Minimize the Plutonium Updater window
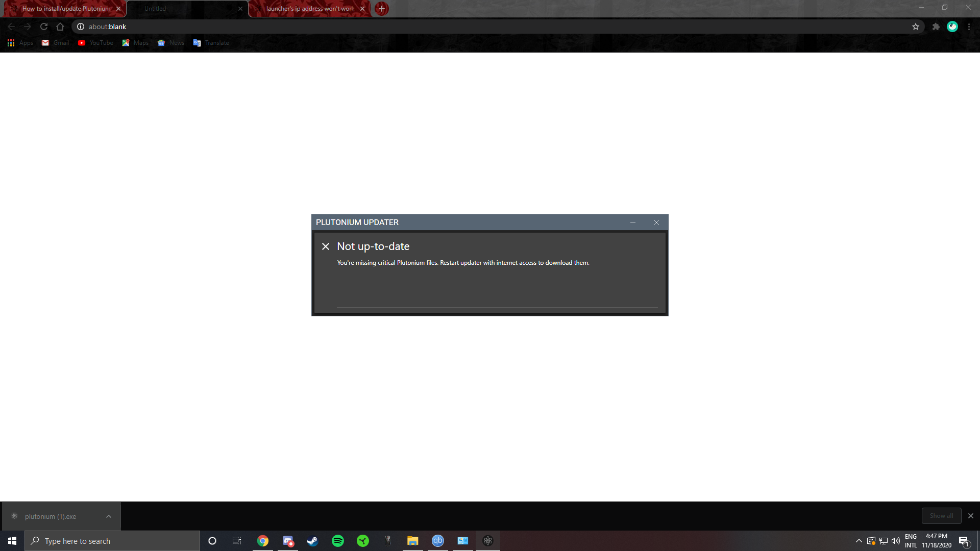 click(633, 222)
